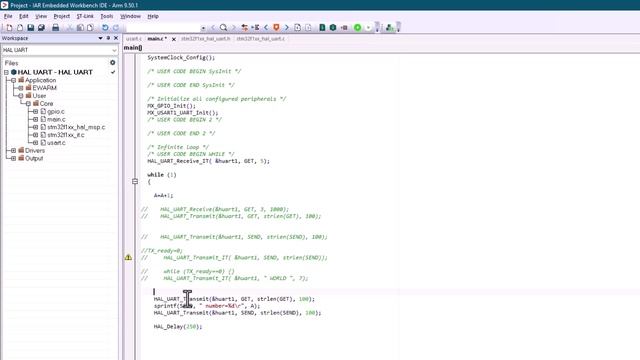Expand the Output folder node

coord(13,158)
